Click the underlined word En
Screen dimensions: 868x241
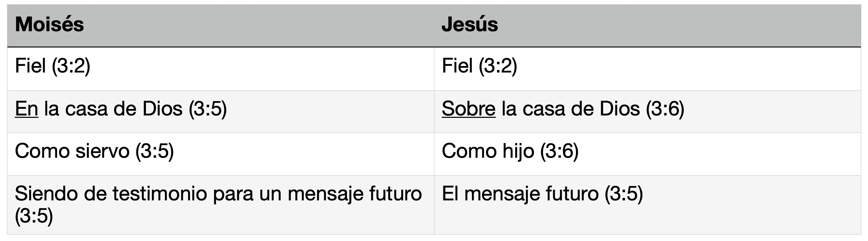point(27,109)
